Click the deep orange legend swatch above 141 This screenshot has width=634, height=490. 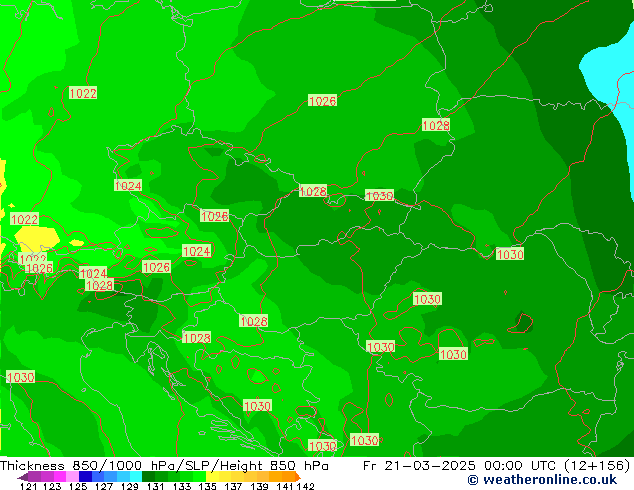[289, 477]
